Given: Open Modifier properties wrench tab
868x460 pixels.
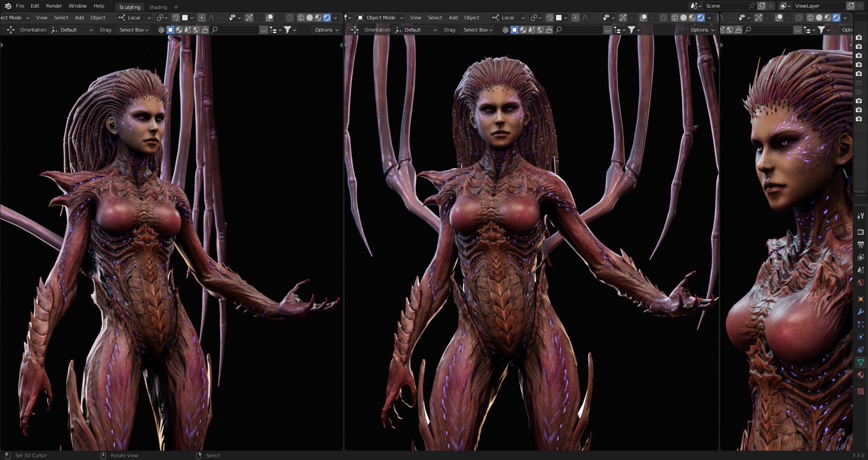Looking at the screenshot, I should point(861,312).
